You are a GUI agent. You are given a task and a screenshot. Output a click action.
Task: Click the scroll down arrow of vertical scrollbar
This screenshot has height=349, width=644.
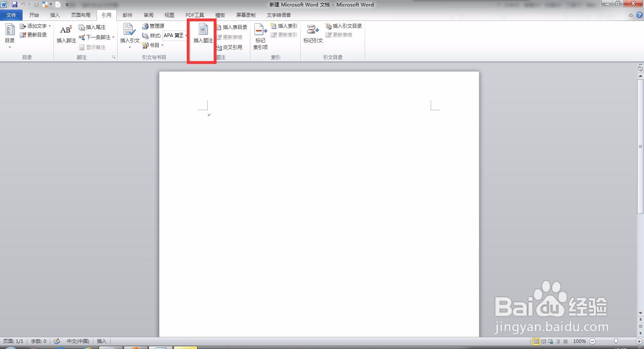(640, 313)
